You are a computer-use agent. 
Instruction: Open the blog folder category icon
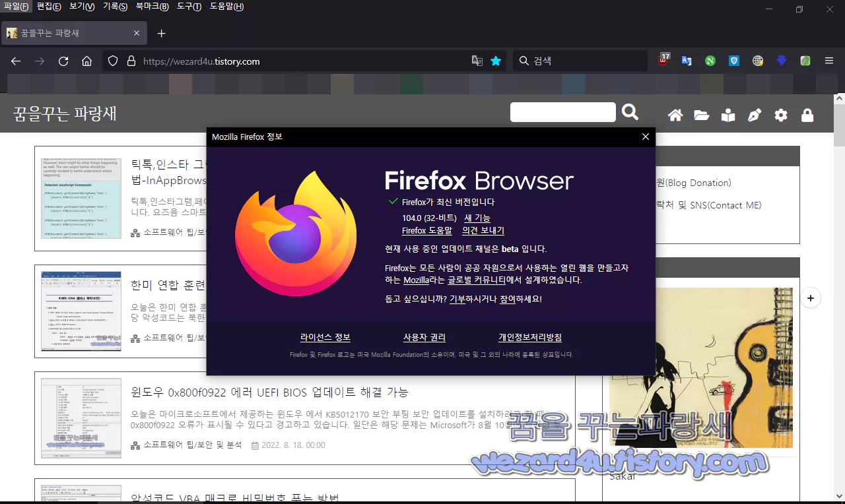pos(702,115)
